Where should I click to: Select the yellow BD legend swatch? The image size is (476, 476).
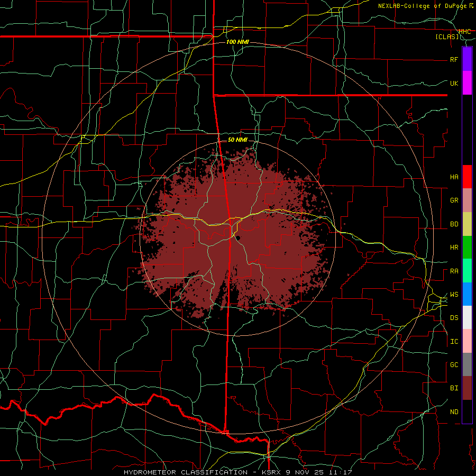[x=467, y=224]
